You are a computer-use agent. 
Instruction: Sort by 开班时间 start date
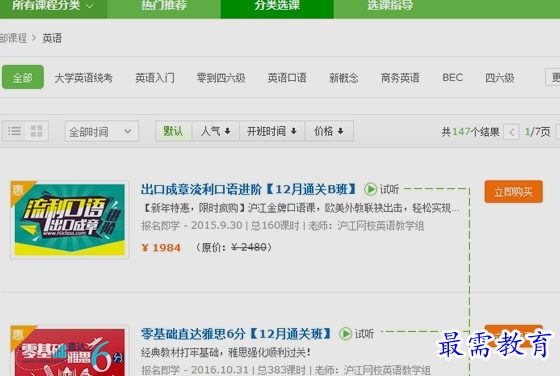272,131
